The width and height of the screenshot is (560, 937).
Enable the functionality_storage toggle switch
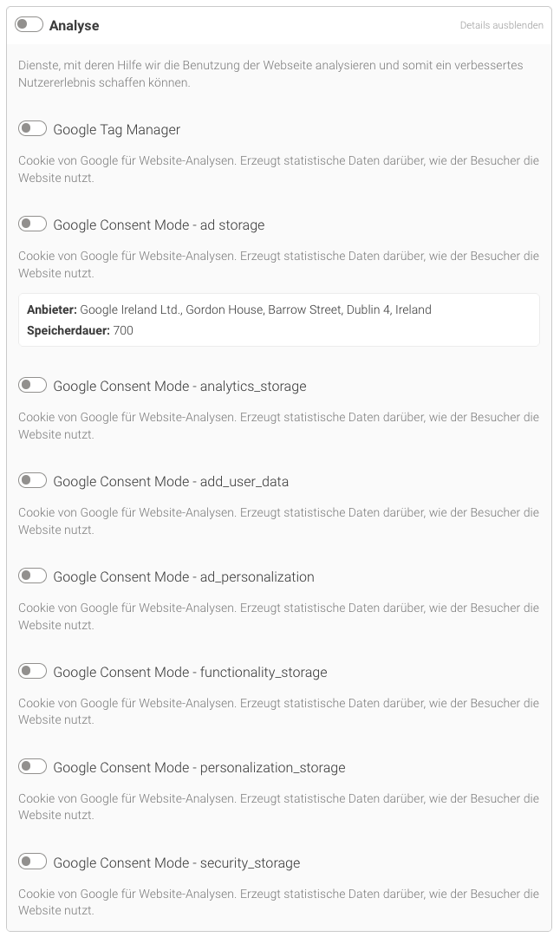pos(33,671)
